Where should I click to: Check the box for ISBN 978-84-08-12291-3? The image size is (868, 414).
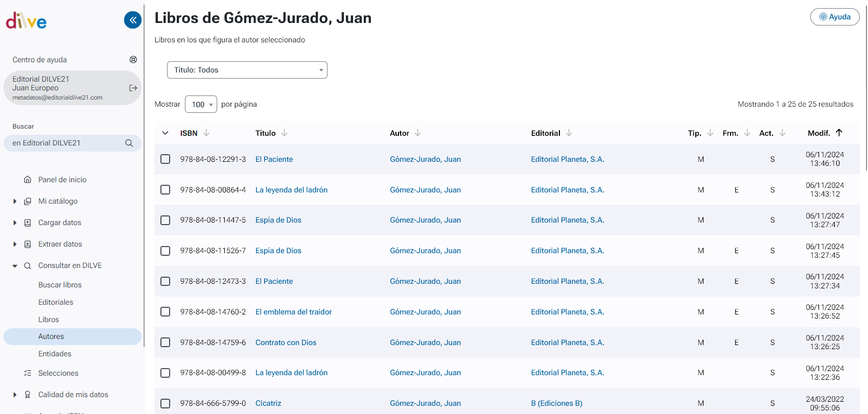[x=166, y=159]
